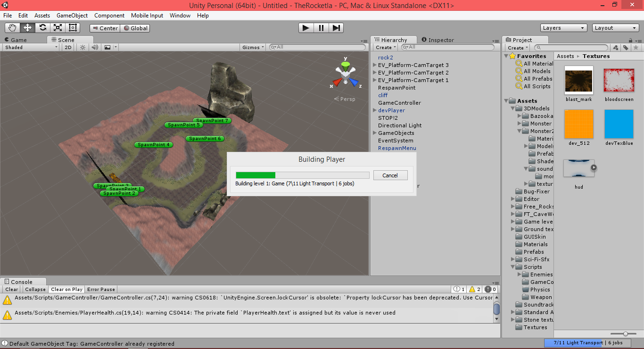The width and height of the screenshot is (644, 349).
Task: Collapse the Scripts folder
Action: [513, 267]
